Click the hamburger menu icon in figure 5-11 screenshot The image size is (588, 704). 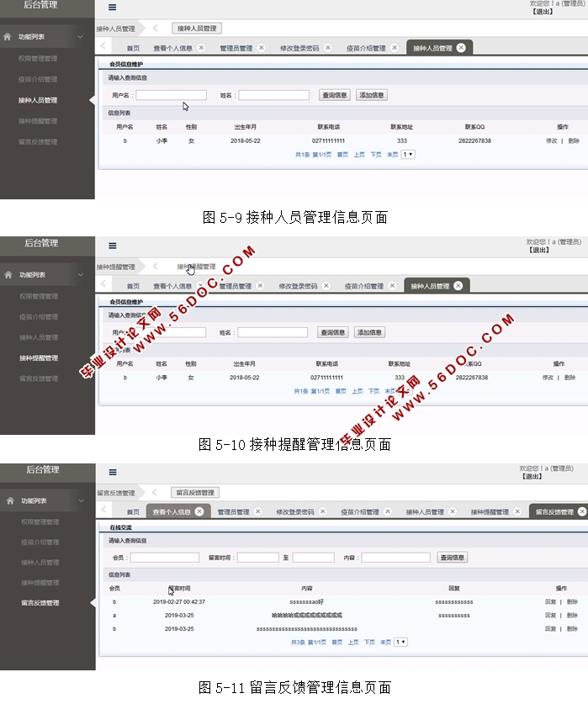click(113, 472)
